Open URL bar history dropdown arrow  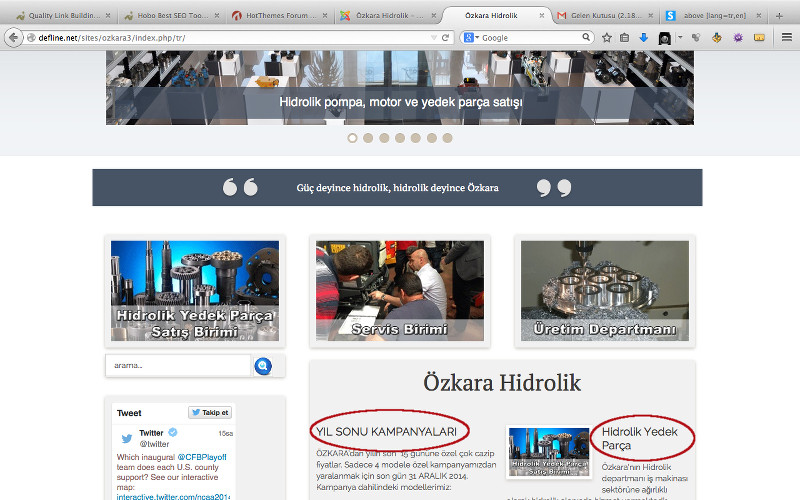click(x=433, y=37)
